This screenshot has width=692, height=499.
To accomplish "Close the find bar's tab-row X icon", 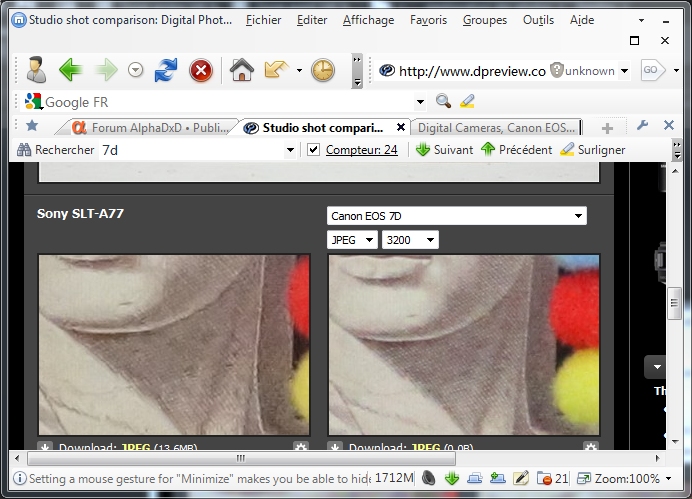I will coord(669,125).
